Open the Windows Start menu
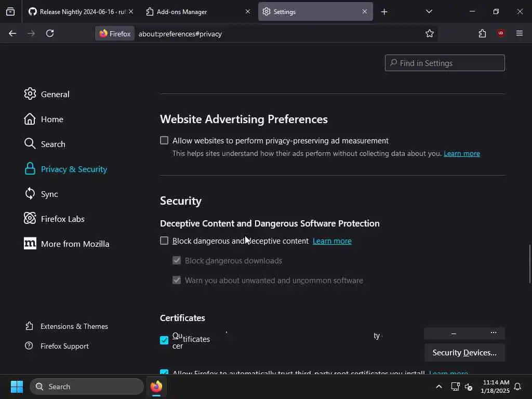 tap(17, 387)
